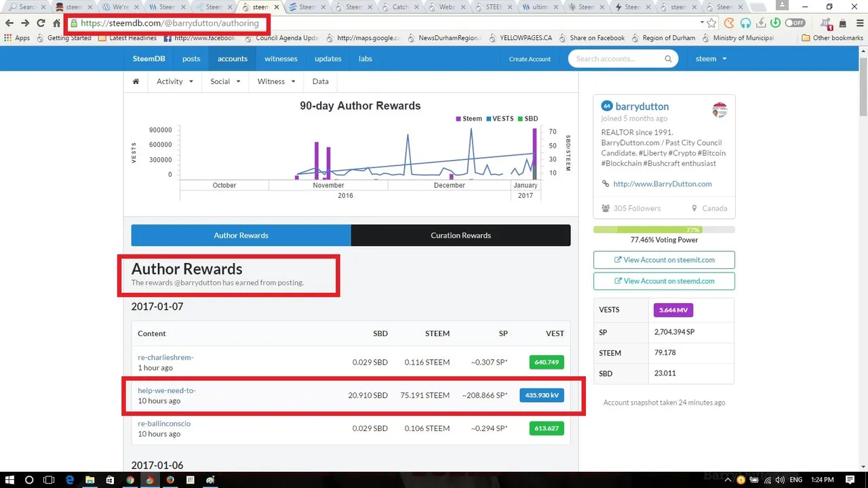Click the browser address bar URL
The width and height of the screenshot is (868, 488).
coord(170,23)
